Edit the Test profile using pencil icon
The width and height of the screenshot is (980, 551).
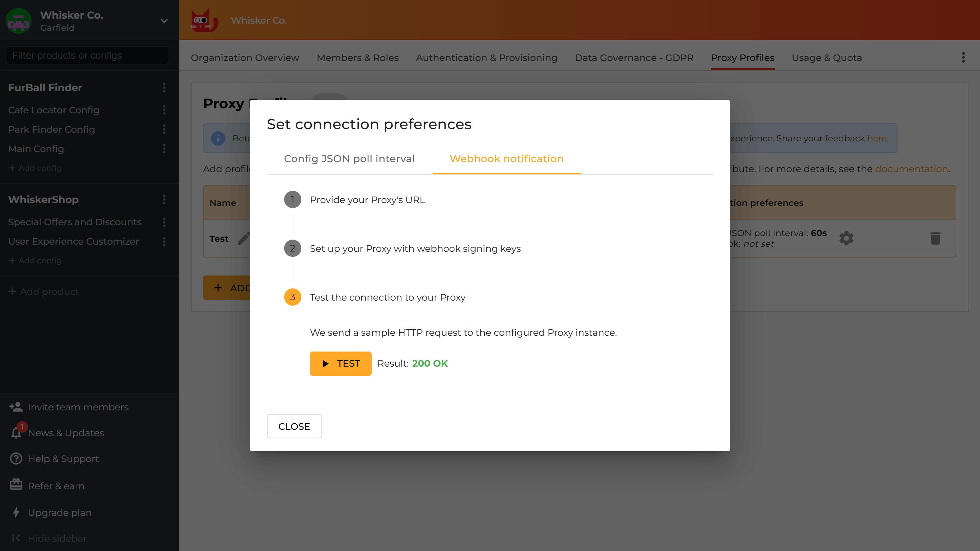244,238
